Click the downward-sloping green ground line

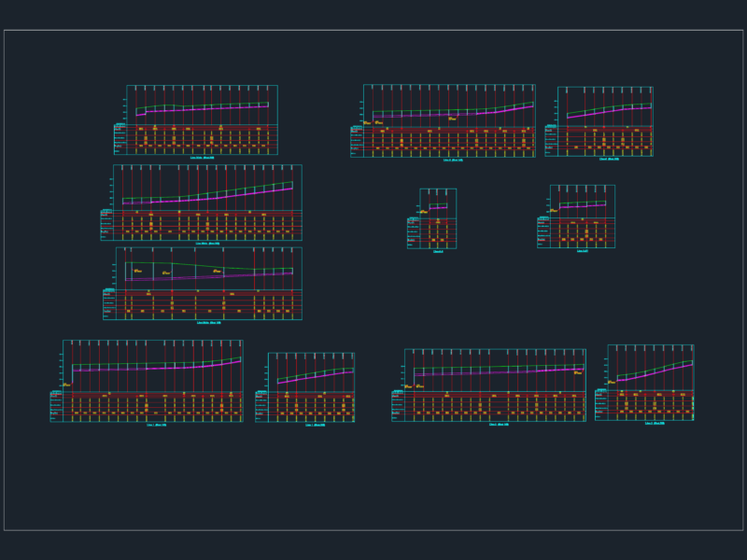tap(208, 266)
